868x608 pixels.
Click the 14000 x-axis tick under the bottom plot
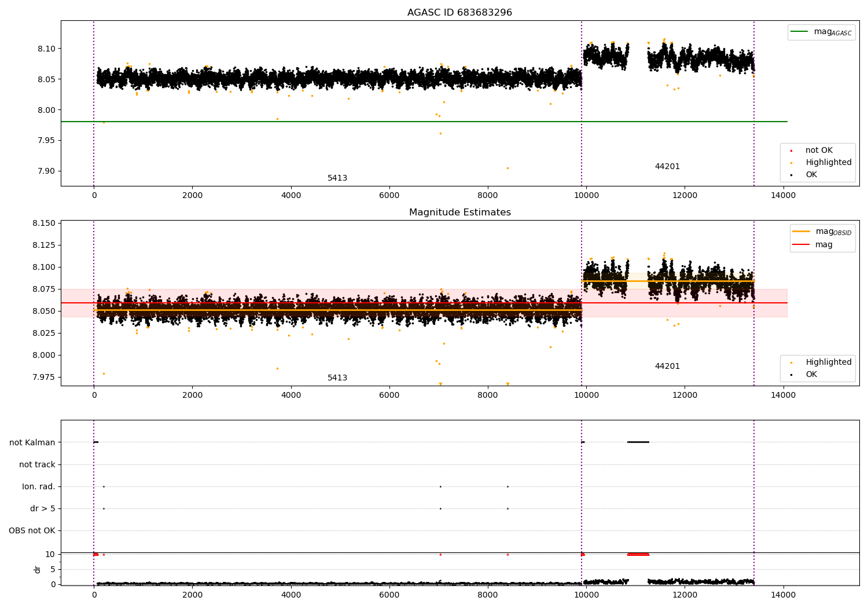784,595
